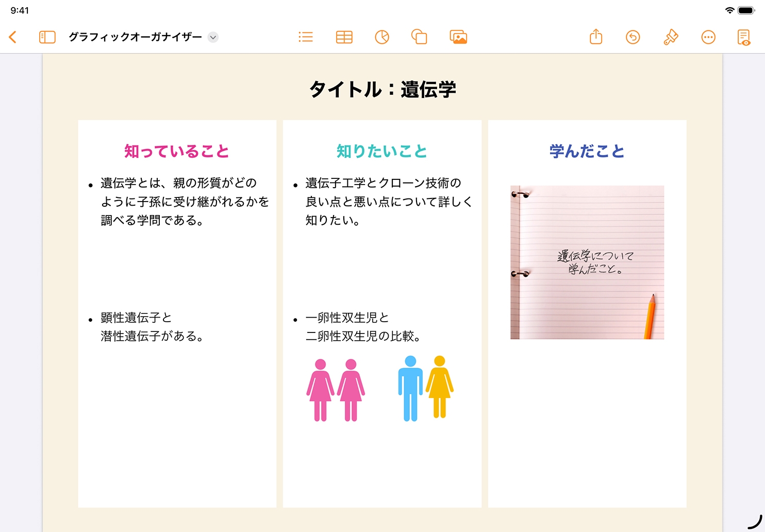Viewport: 765px width, 532px height.
Task: Select the teal 知りたいこと heading
Action: pos(382,152)
